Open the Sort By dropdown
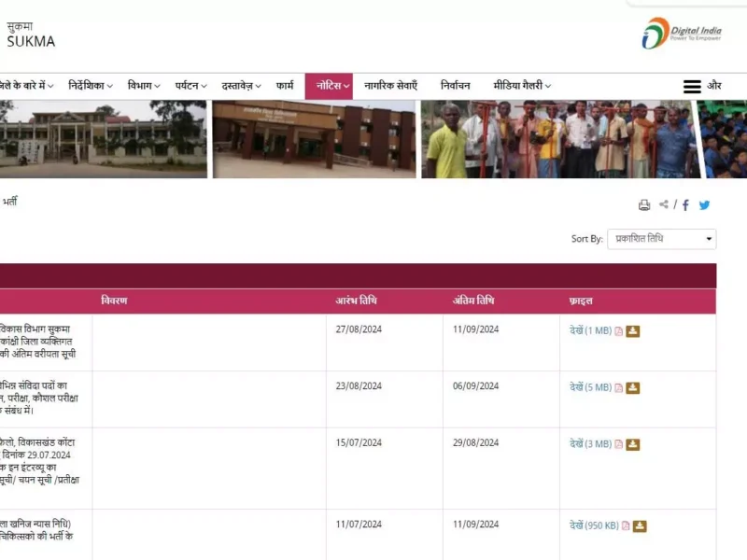The image size is (747, 560). pos(661,239)
